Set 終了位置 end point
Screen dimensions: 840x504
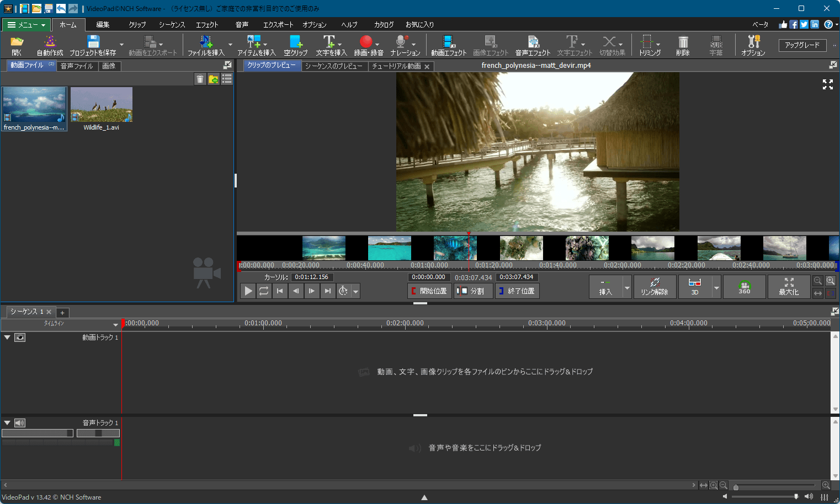point(517,291)
